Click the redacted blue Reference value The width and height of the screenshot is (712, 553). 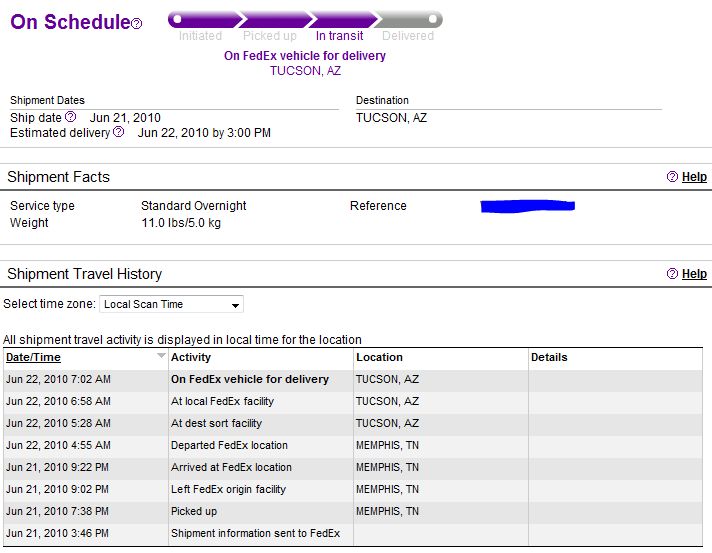click(528, 206)
